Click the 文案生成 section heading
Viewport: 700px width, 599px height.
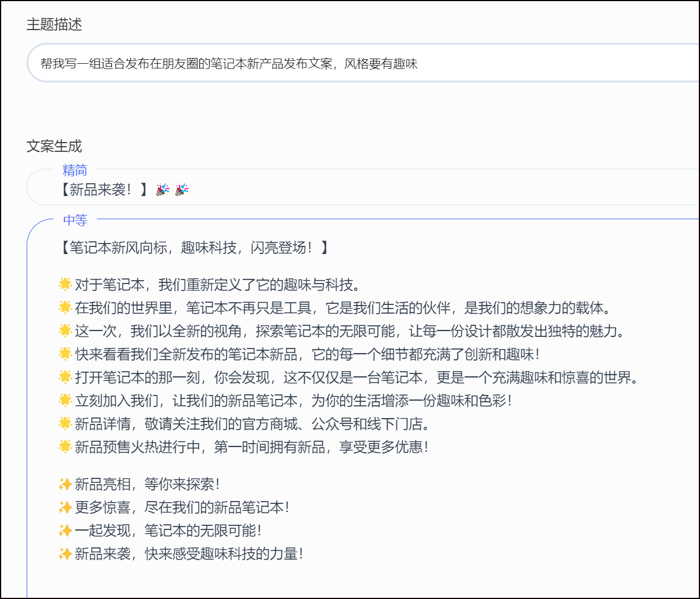(x=54, y=146)
